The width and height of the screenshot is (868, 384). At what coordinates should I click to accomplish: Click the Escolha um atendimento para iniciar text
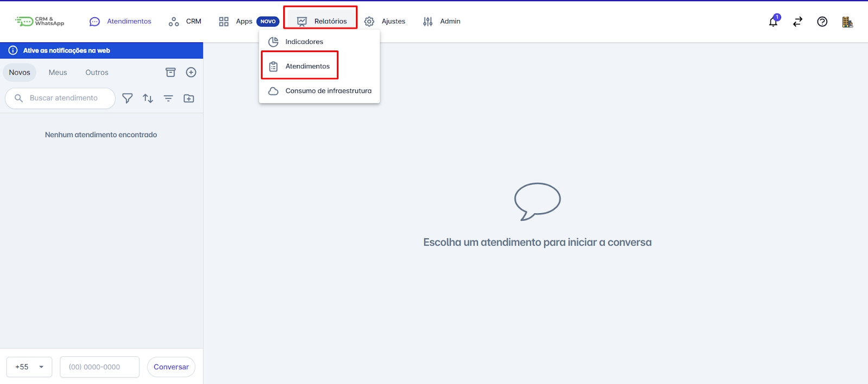[x=538, y=242]
